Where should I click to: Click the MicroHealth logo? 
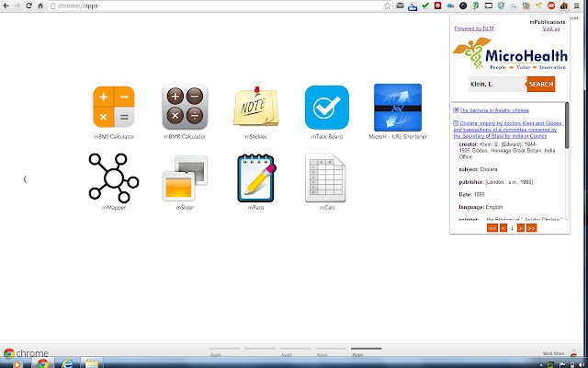(x=510, y=53)
